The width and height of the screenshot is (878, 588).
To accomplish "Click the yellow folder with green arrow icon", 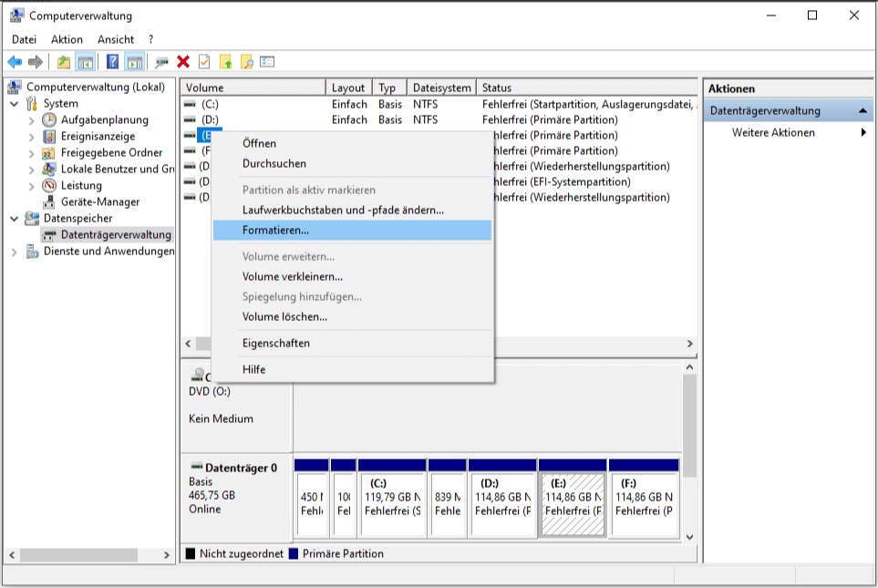I will click(226, 62).
